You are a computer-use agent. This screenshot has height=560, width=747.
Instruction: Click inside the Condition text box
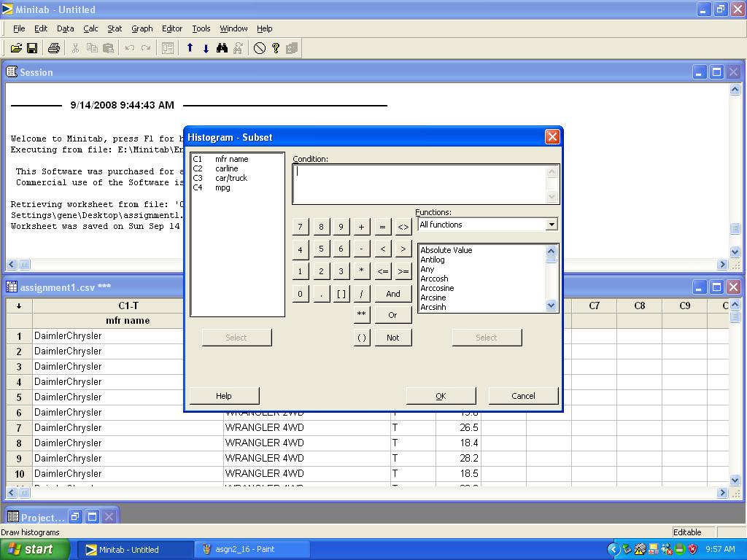tap(420, 183)
